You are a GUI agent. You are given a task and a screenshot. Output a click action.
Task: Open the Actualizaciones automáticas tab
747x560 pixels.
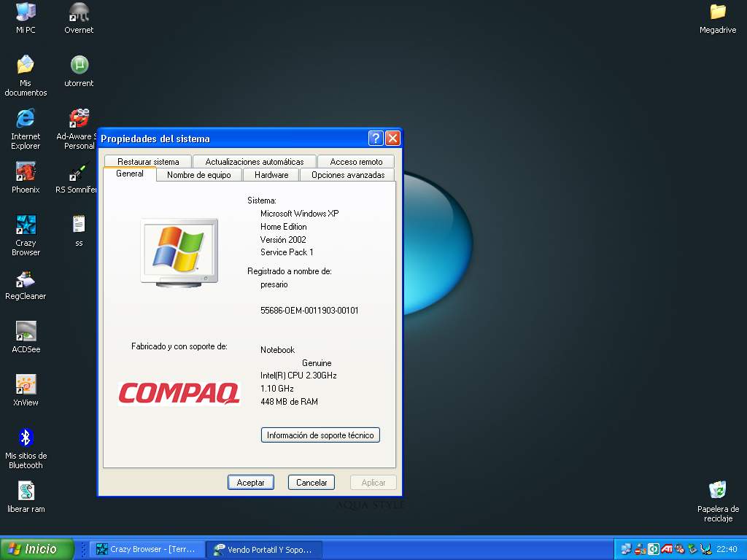[255, 161]
